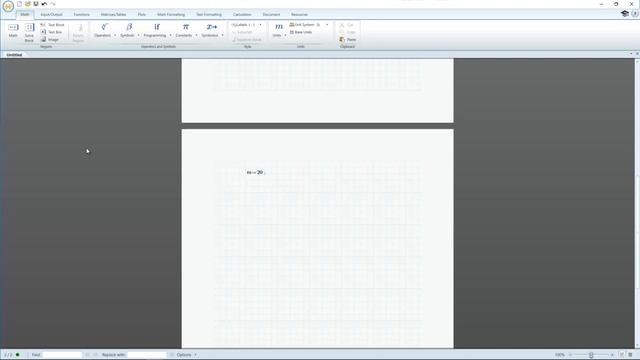Create a new worksheet from quick access
640x360 pixels.
[19, 4]
